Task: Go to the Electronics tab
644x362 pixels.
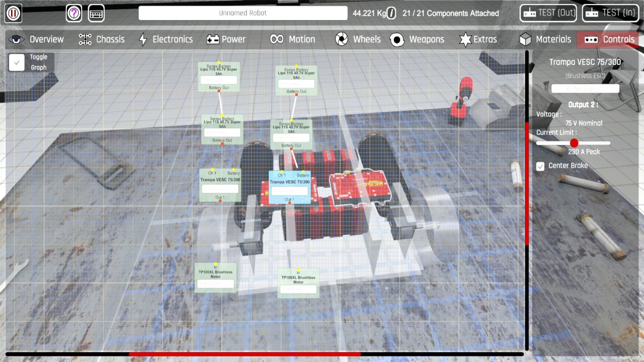Action: (x=166, y=39)
